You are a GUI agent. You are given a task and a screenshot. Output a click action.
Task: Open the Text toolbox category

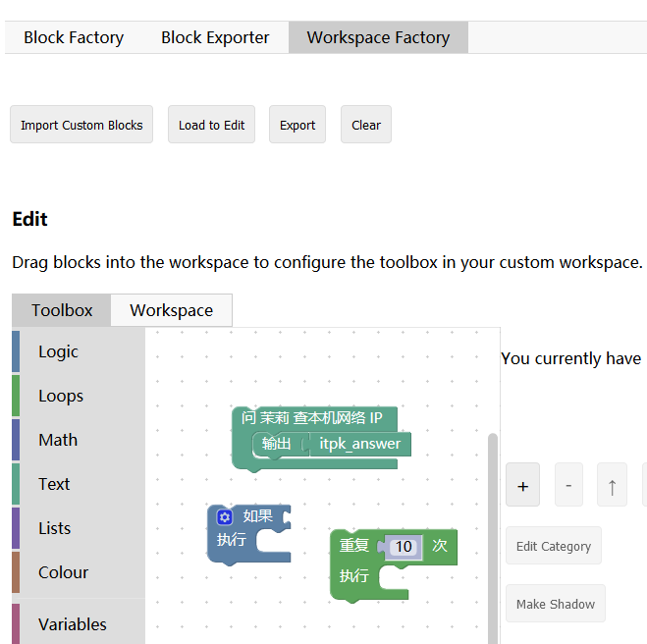[x=79, y=484]
